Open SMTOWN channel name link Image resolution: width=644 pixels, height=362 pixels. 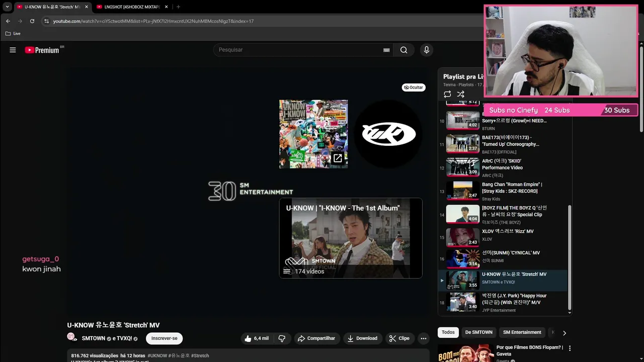pyautogui.click(x=94, y=338)
